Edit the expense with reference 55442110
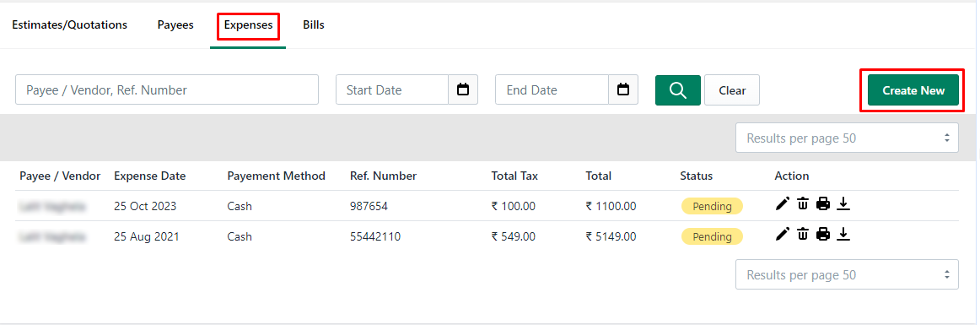 [783, 235]
